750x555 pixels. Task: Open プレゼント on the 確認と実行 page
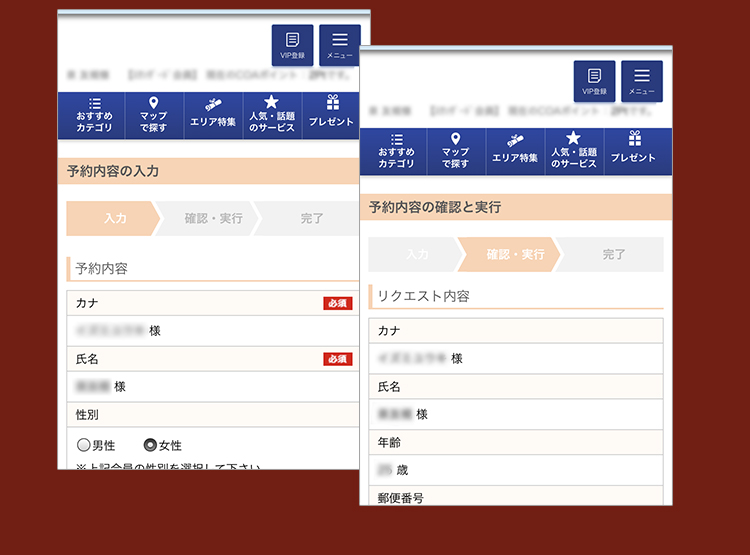point(633,152)
